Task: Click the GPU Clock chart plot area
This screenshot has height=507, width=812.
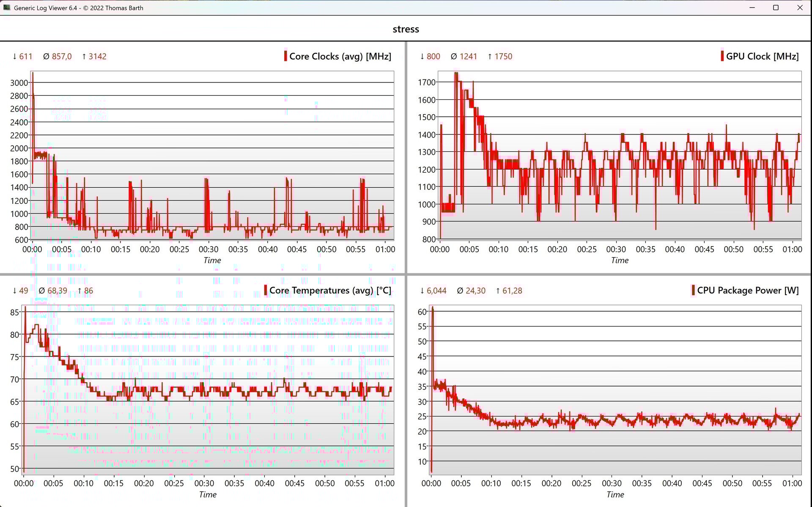Action: pyautogui.click(x=620, y=155)
